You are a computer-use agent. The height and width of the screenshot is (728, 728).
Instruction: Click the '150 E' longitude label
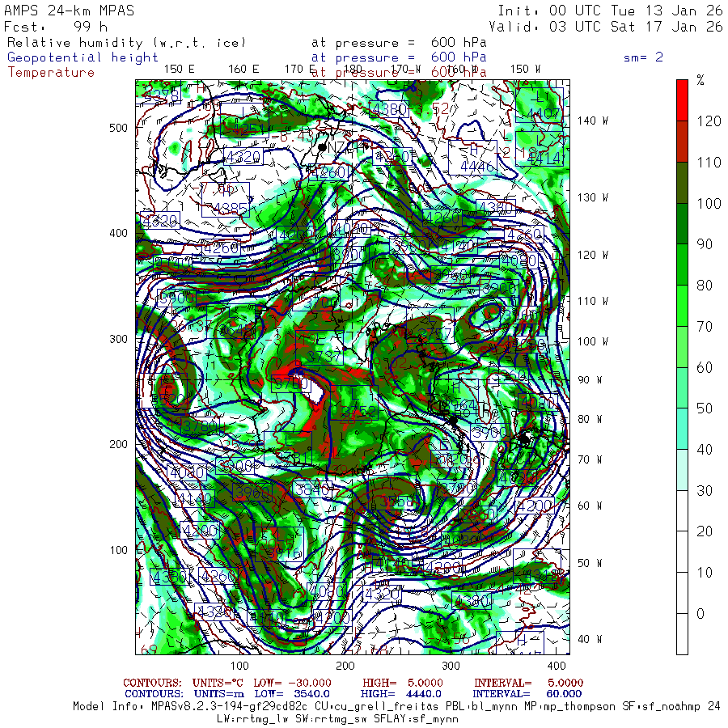coord(180,70)
